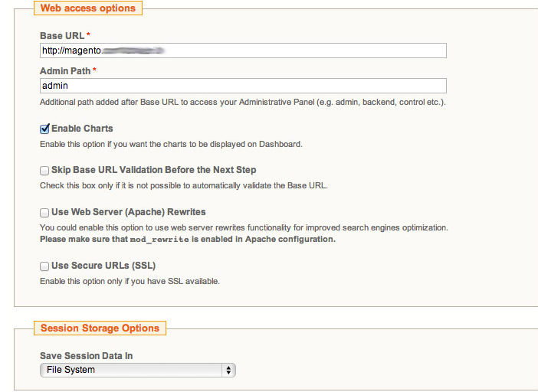Click the charts Dashboard description text
The image size is (538, 392).
click(x=171, y=144)
